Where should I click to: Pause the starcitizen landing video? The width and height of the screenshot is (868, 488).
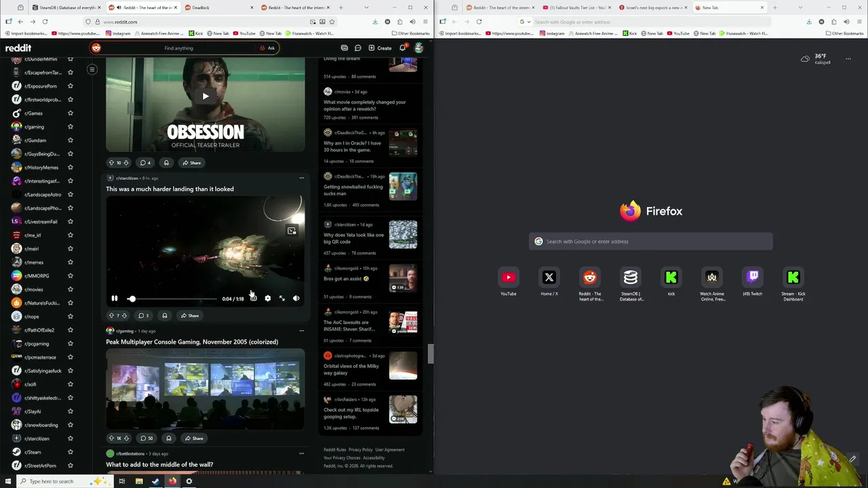(x=115, y=298)
